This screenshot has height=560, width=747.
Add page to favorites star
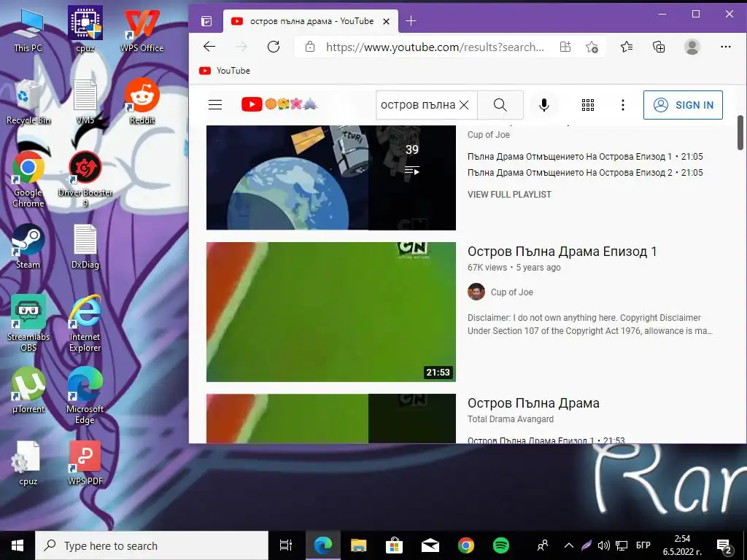[592, 47]
